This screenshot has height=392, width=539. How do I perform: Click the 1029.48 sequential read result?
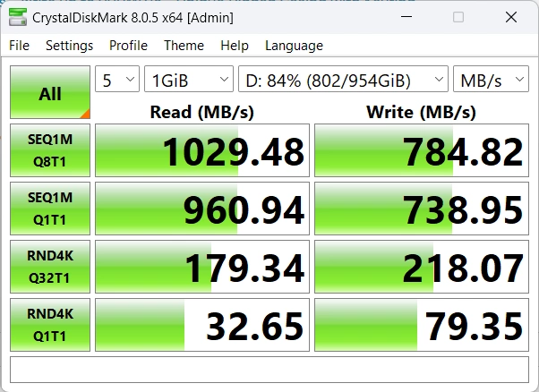coord(202,150)
